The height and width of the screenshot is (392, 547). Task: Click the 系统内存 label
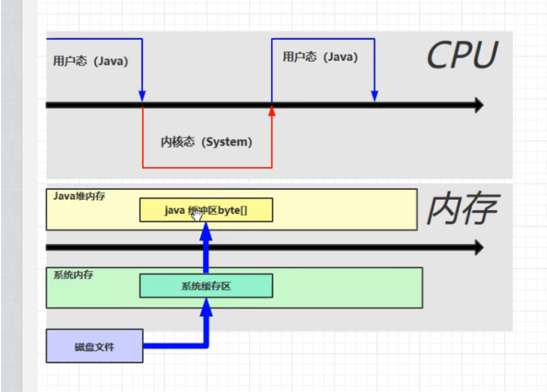coord(73,275)
